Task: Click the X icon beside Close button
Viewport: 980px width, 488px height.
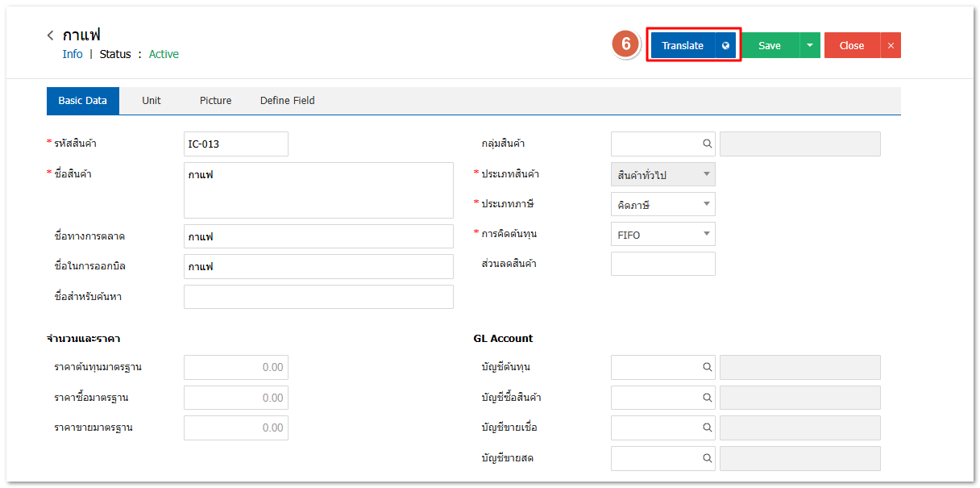Action: point(891,46)
